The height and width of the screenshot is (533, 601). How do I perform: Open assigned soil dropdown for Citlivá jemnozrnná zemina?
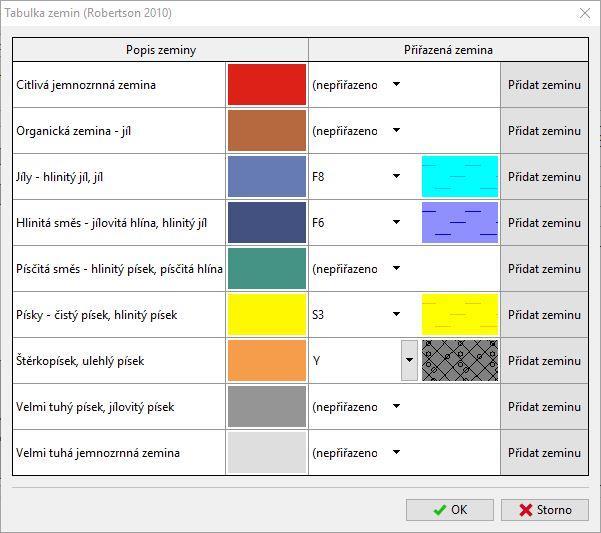(397, 84)
